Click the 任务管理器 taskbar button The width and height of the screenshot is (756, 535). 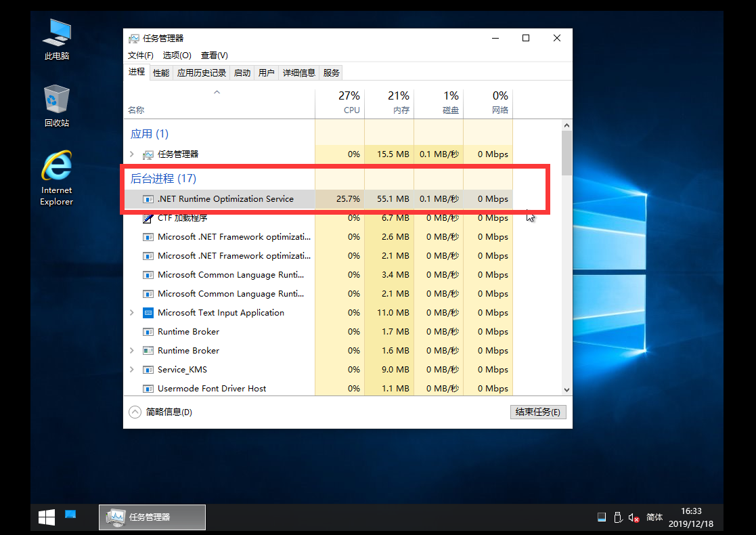152,517
